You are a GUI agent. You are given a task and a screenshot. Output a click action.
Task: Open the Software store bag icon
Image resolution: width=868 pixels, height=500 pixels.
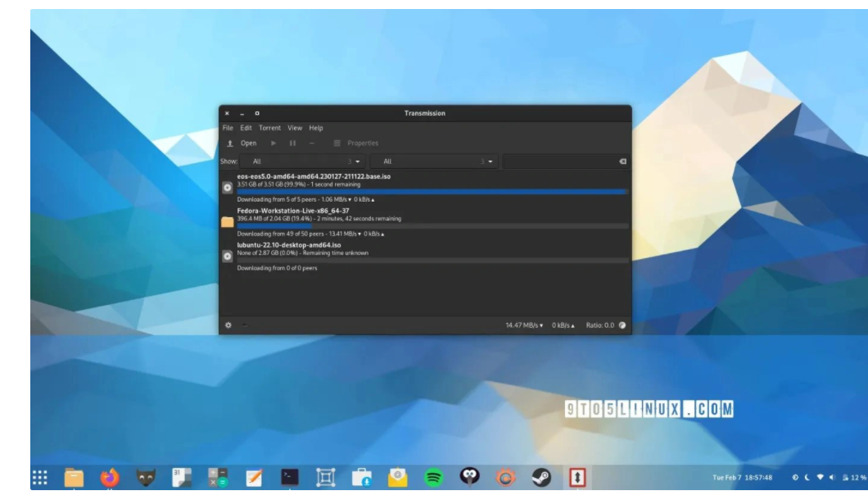tap(361, 477)
